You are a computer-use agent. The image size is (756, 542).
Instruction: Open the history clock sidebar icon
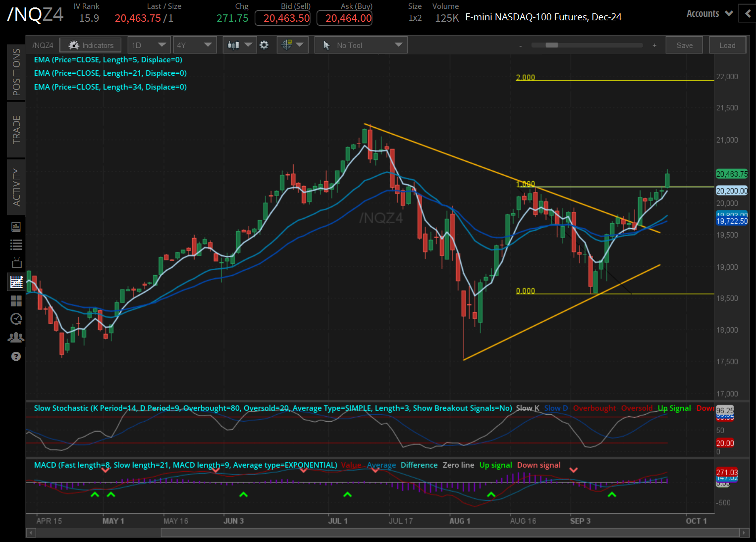click(x=16, y=319)
